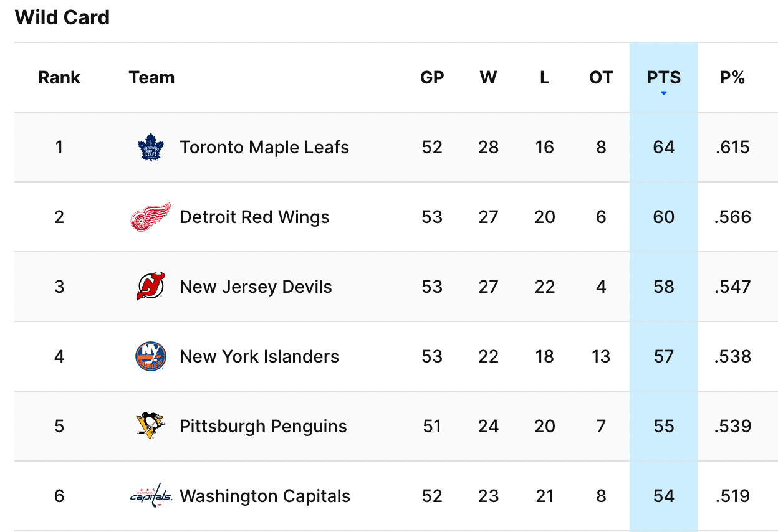Click the Washington Capitals logo
Viewport: 778px width, 532px height.
click(x=150, y=496)
